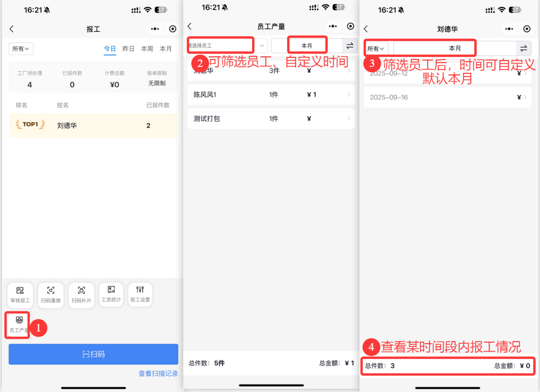This screenshot has width=540, height=392.
Task: Switch to the 本周 tab
Action: (147, 49)
